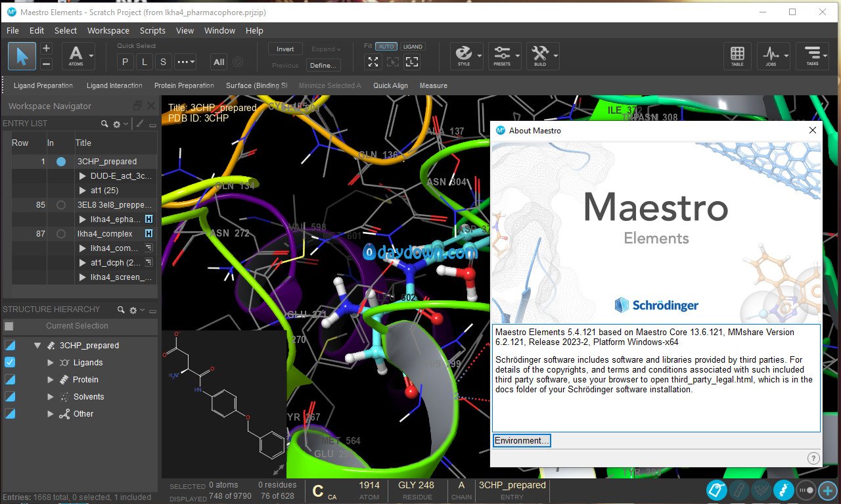Toggle inclusion of 3EL8 entry row 85
This screenshot has width=841, height=504.
pos(61,205)
